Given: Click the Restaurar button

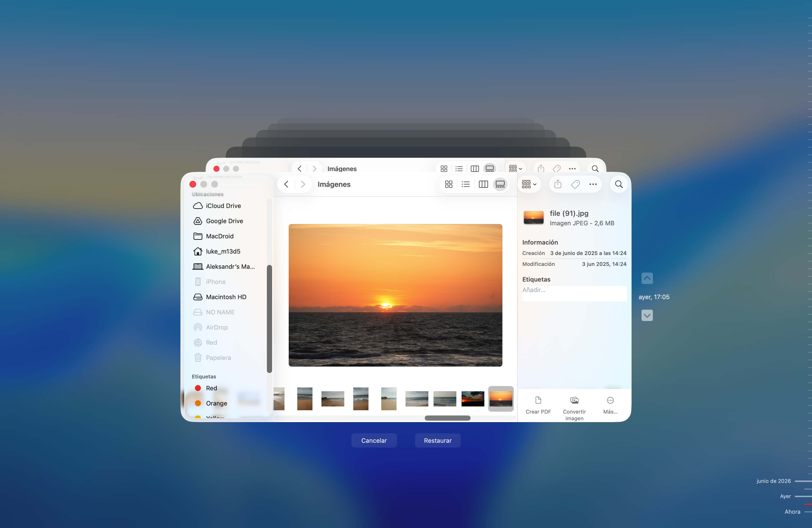Looking at the screenshot, I should 437,440.
